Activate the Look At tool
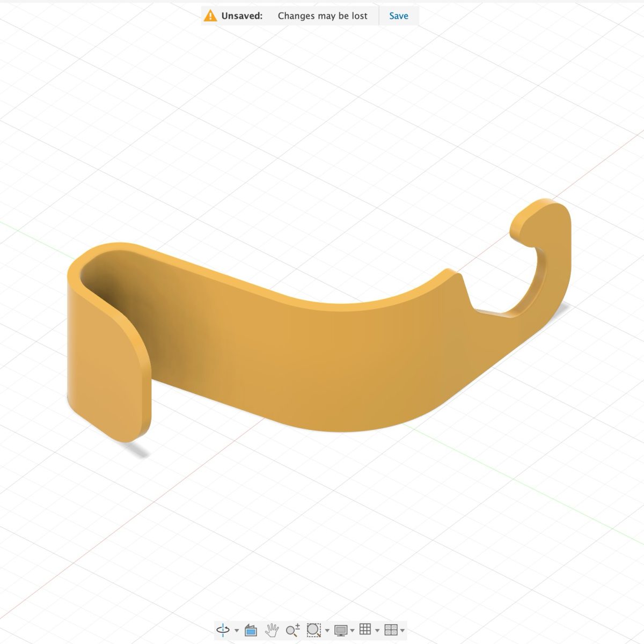The height and width of the screenshot is (644, 644). [x=251, y=629]
